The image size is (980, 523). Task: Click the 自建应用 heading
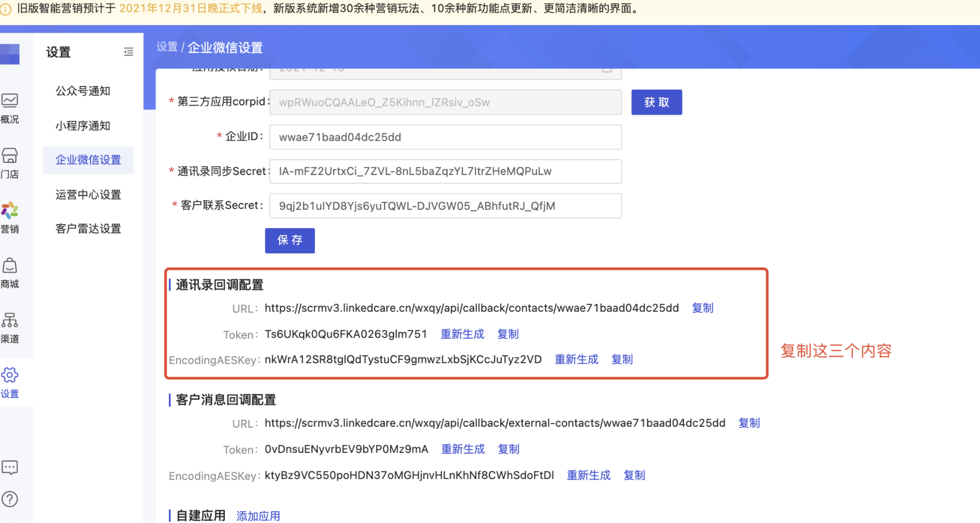(201, 516)
